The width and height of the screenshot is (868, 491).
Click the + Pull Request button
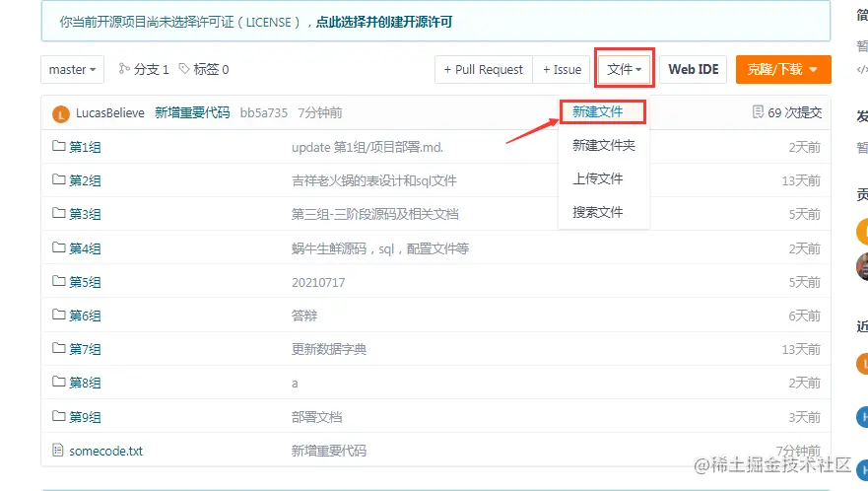484,69
